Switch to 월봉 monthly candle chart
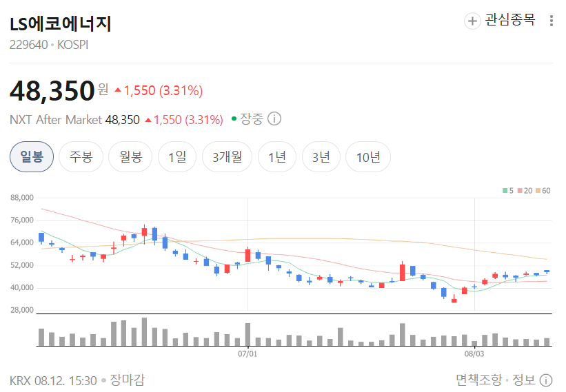Viewport: 566px width, 392px height. (x=130, y=157)
